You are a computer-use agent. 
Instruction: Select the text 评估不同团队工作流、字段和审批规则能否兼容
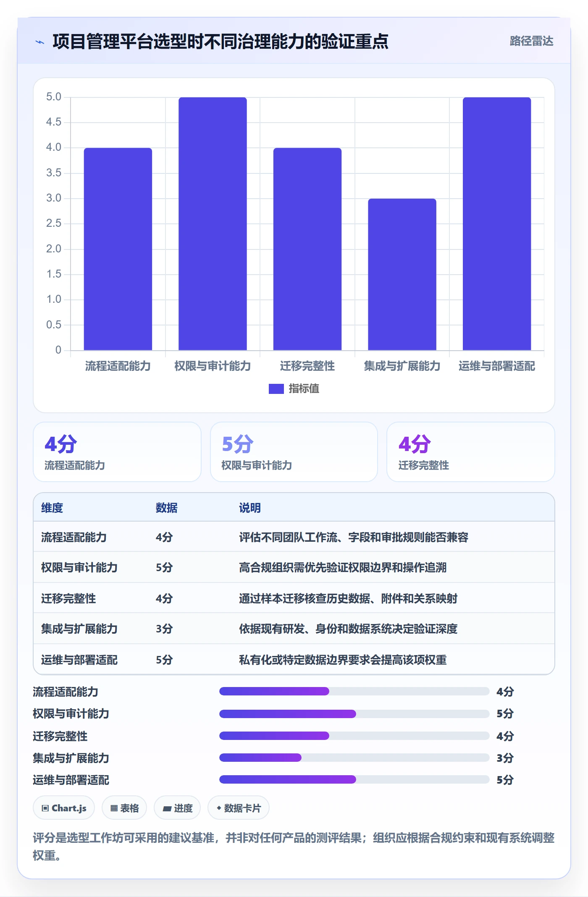(x=354, y=537)
